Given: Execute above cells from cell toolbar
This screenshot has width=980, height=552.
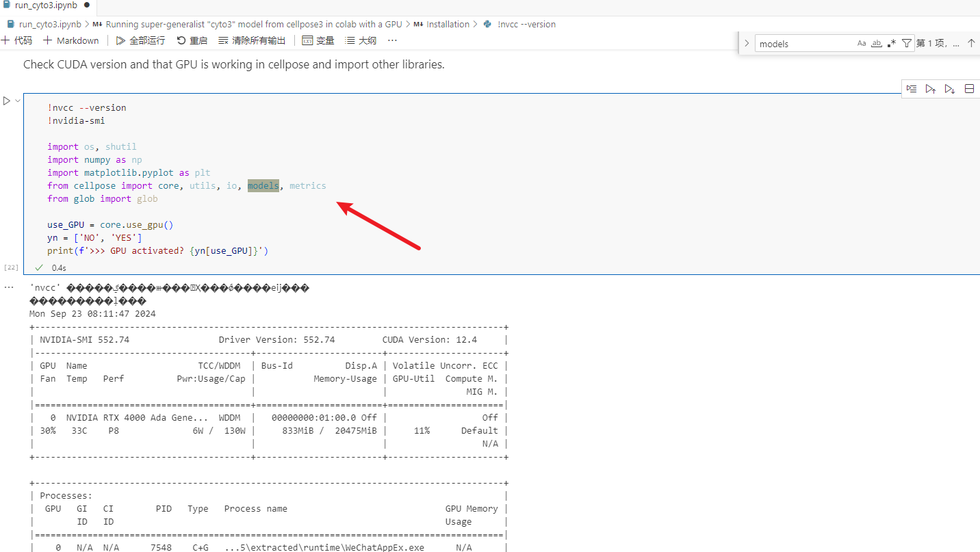Looking at the screenshot, I should coord(931,89).
